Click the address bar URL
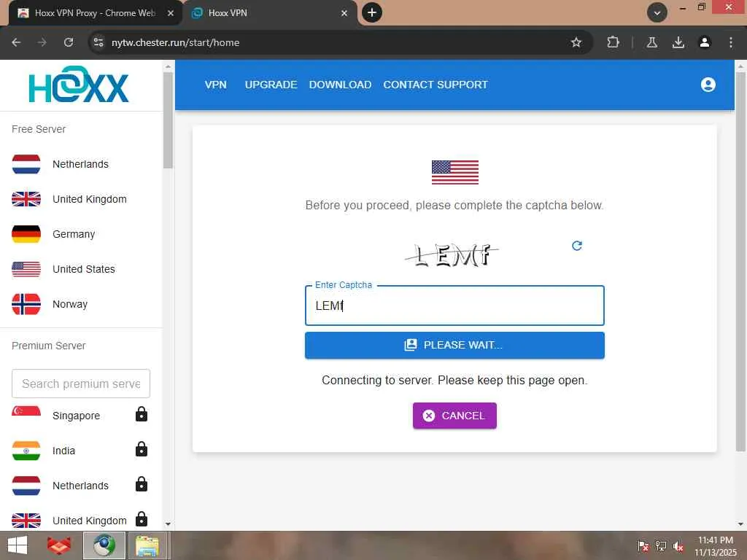 (175, 42)
